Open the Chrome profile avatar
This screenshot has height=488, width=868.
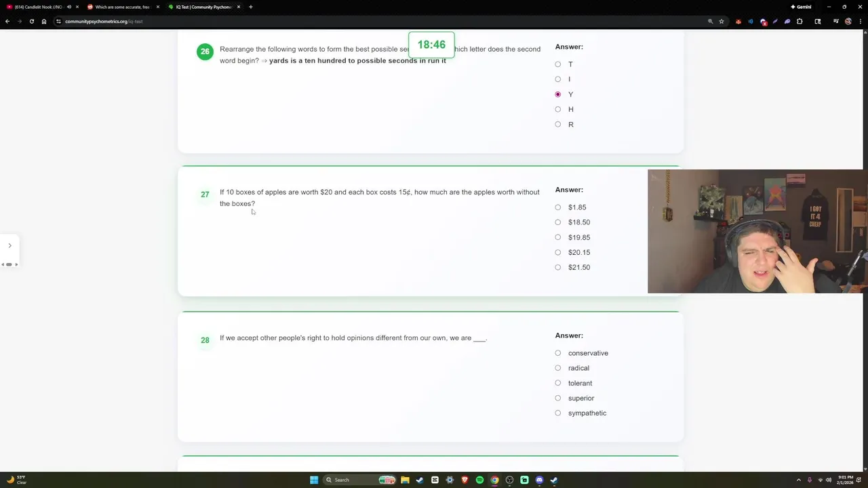[848, 21]
